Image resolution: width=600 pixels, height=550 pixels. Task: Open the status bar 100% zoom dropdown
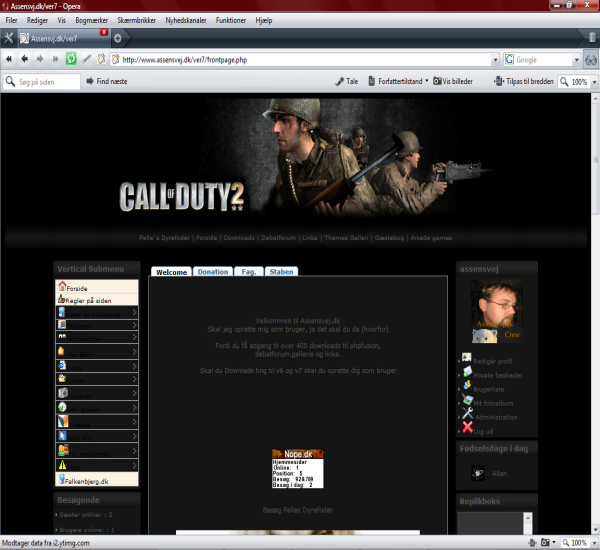[x=594, y=543]
